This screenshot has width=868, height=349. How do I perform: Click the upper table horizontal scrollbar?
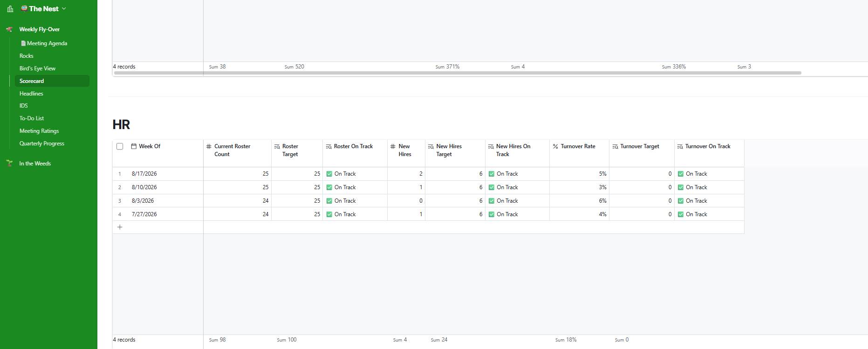(x=458, y=73)
